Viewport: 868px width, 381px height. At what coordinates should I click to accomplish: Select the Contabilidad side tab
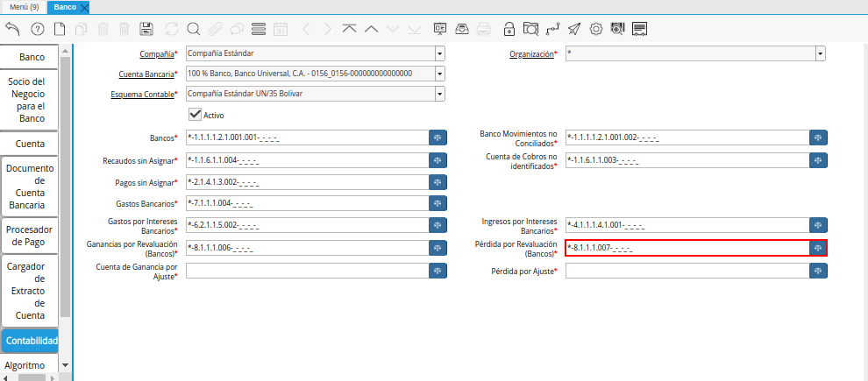point(30,341)
